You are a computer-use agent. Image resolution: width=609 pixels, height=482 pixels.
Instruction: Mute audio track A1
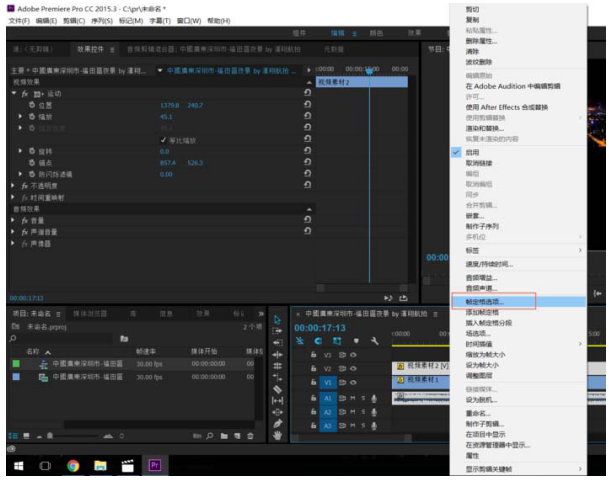354,397
